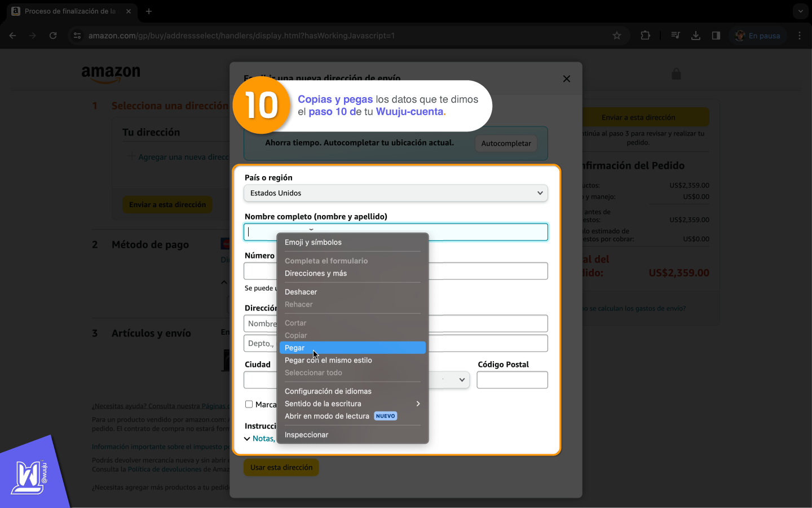Bookmark this page with star icon
The width and height of the screenshot is (812, 508).
tap(617, 36)
